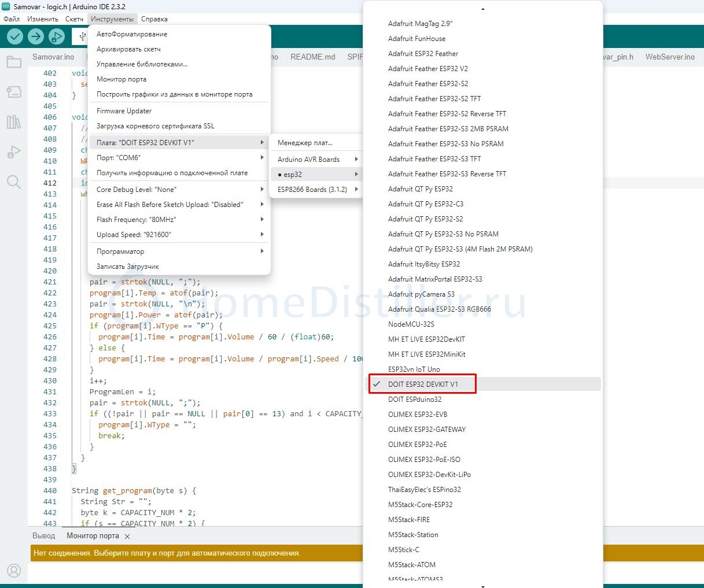Select the NodeMCU-32S board

[482, 324]
